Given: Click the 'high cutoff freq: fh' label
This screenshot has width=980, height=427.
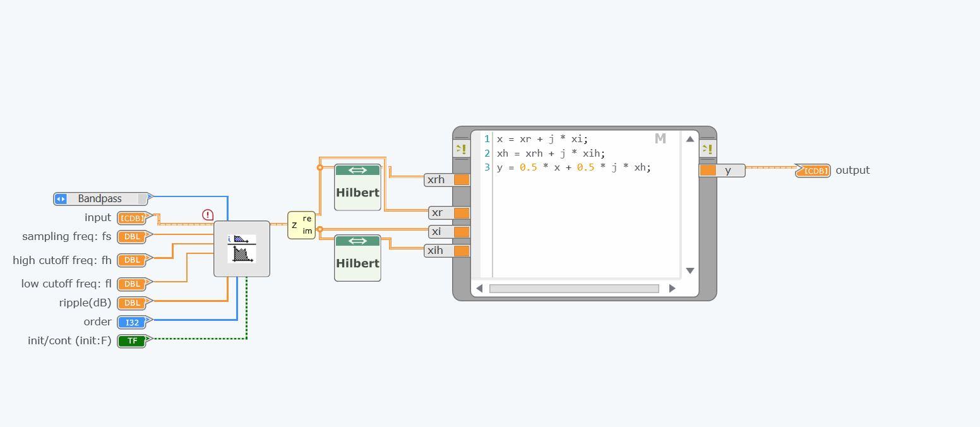Looking at the screenshot, I should pos(62,260).
